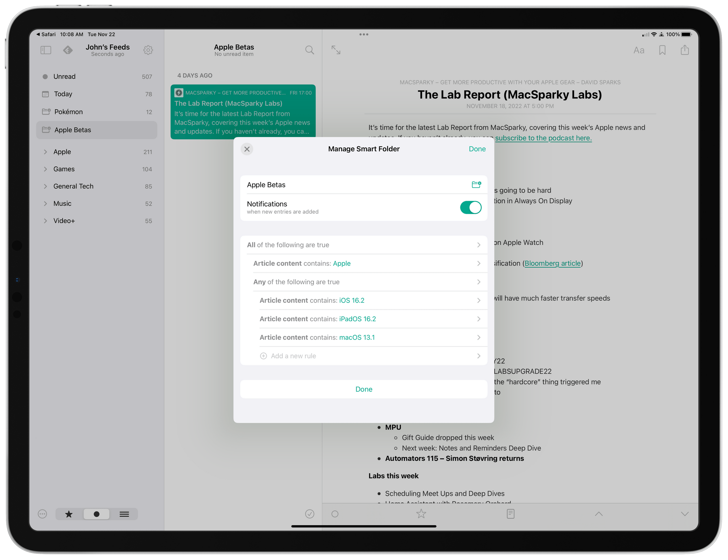Expand the Games feeds category
The width and height of the screenshot is (728, 560).
44,169
